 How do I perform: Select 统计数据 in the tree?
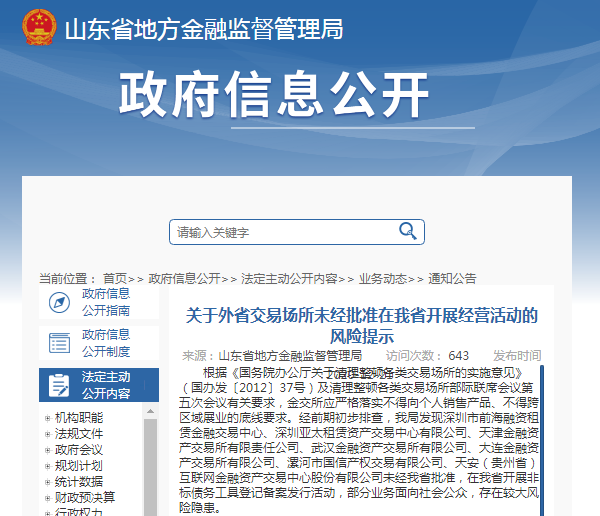79,482
